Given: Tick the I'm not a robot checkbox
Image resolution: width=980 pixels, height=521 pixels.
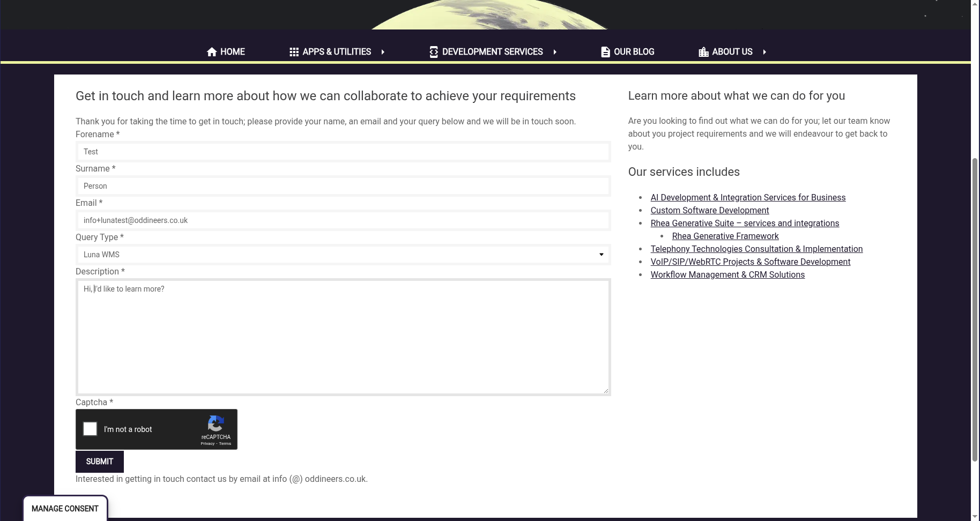Looking at the screenshot, I should (90, 429).
